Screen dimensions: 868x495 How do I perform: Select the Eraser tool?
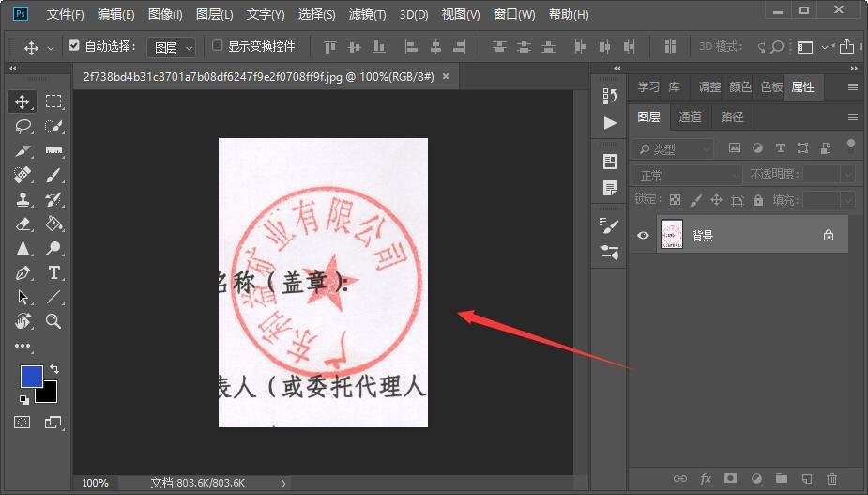(x=23, y=224)
